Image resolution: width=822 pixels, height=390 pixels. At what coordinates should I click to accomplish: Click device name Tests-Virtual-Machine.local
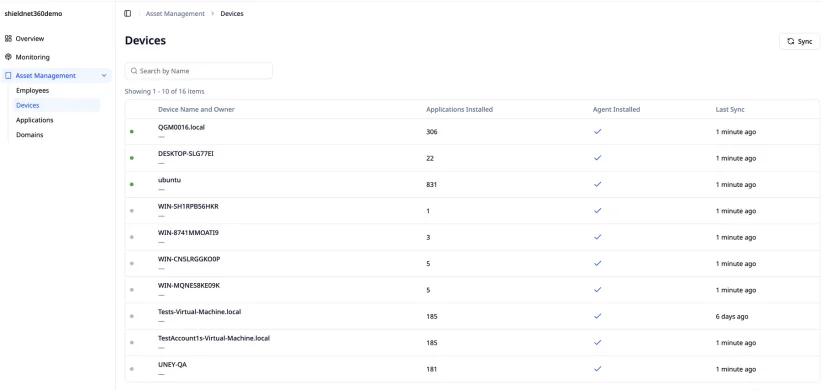[x=199, y=312]
